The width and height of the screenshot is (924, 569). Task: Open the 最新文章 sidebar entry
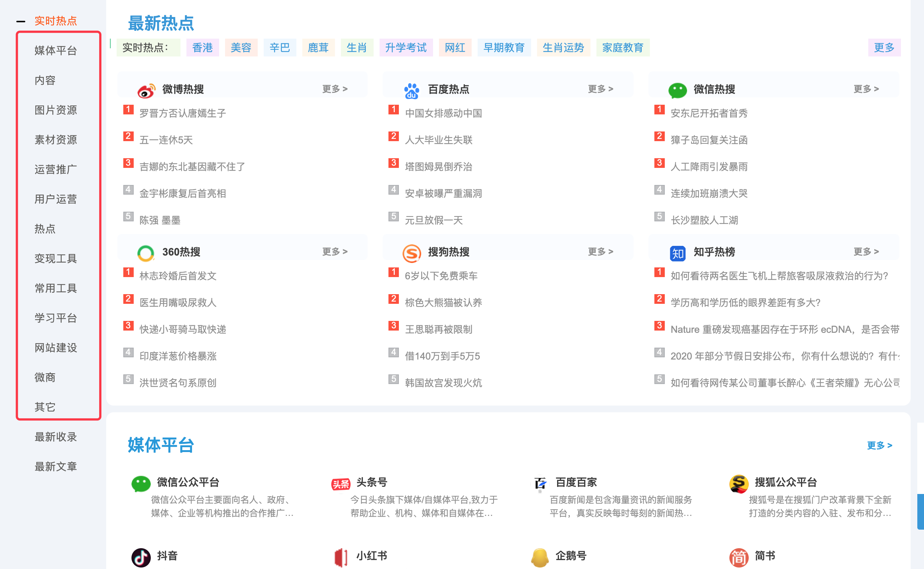pyautogui.click(x=56, y=466)
